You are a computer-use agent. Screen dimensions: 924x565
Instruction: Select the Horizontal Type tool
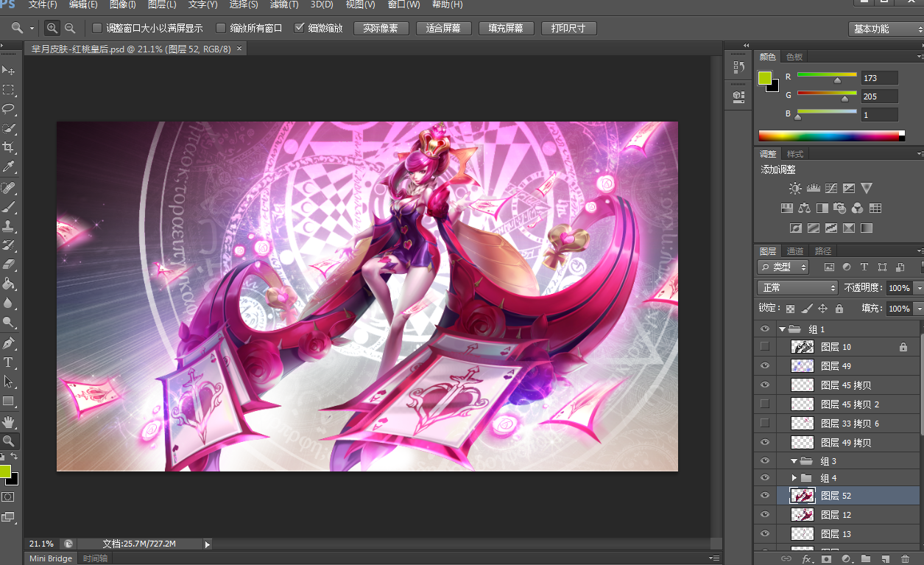click(8, 362)
